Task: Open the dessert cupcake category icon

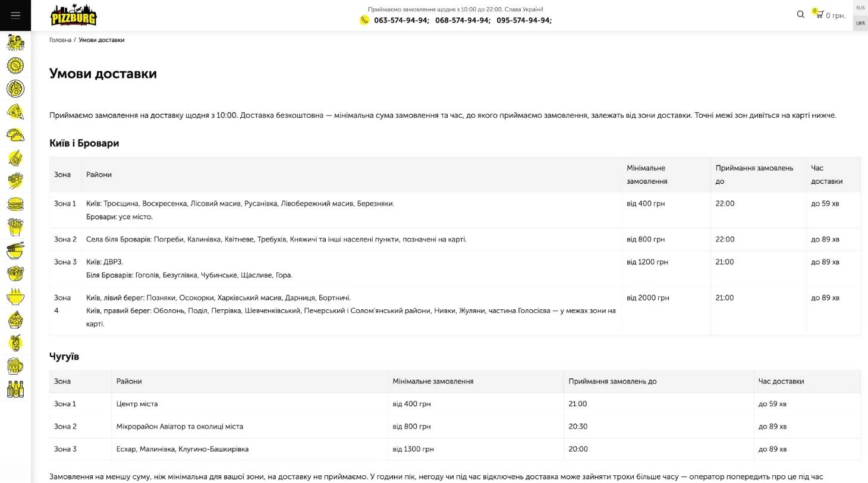Action: [x=15, y=319]
